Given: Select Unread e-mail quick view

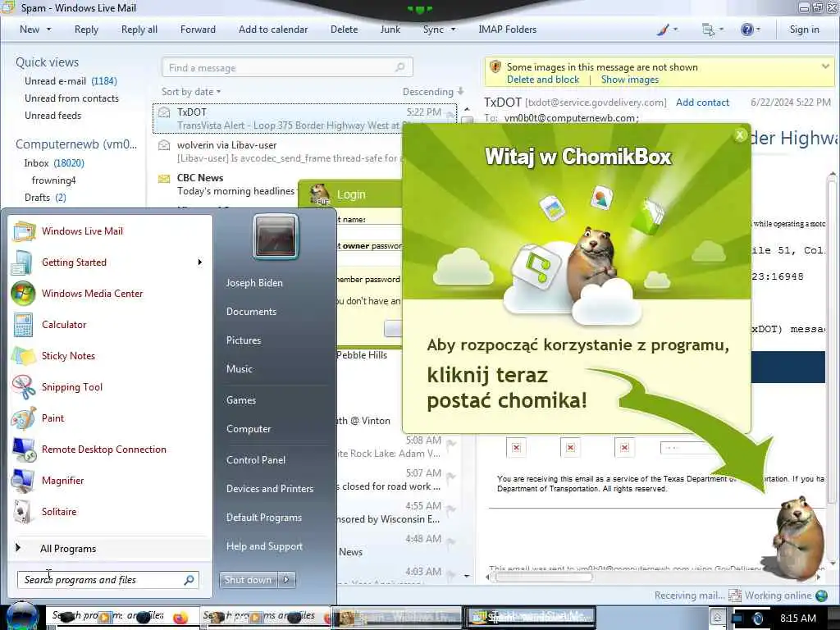Looking at the screenshot, I should (71, 81).
